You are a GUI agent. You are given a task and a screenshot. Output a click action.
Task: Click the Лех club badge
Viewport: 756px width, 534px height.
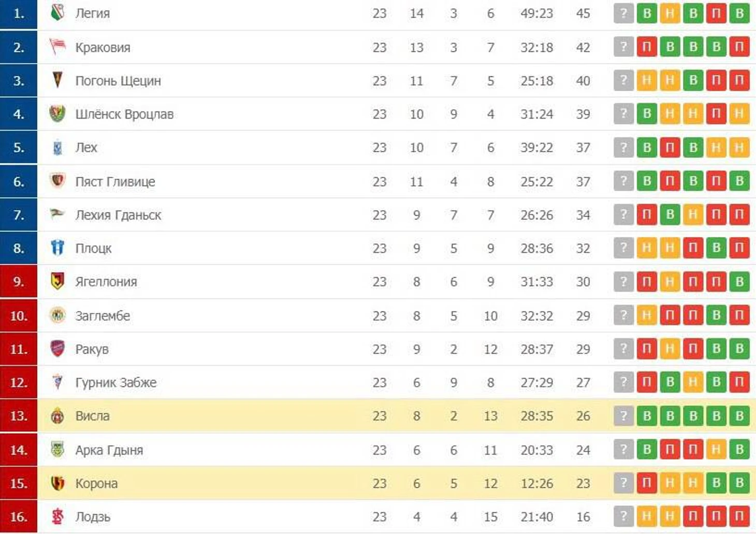click(57, 148)
